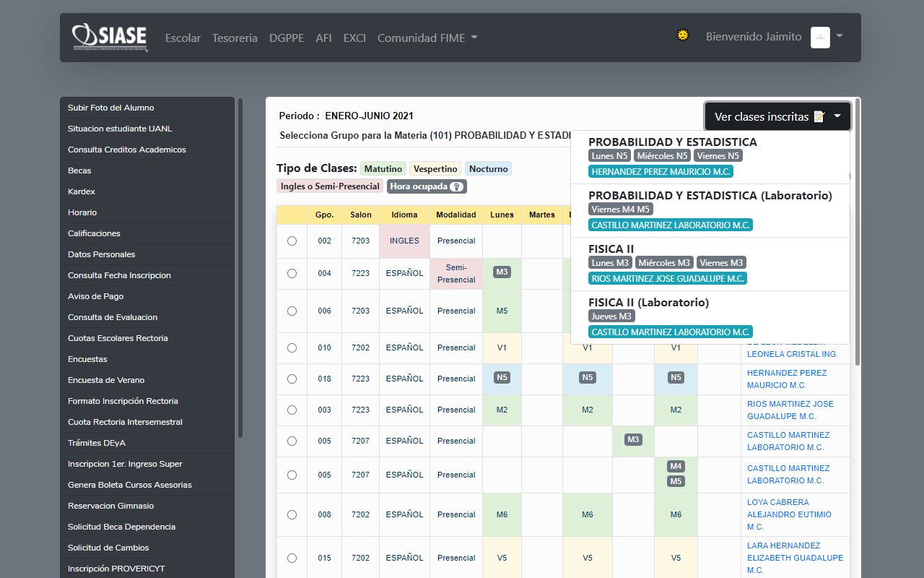This screenshot has width=924, height=578.
Task: Open Inscripcion 1er. Ingreso Super
Action: coord(147,464)
